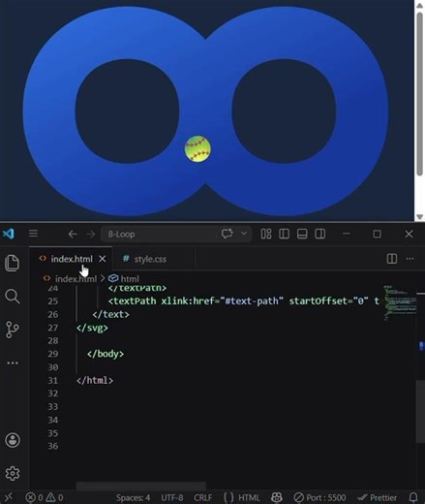425x504 pixels.
Task: Open the Accounts menu icon
Action: point(13,440)
